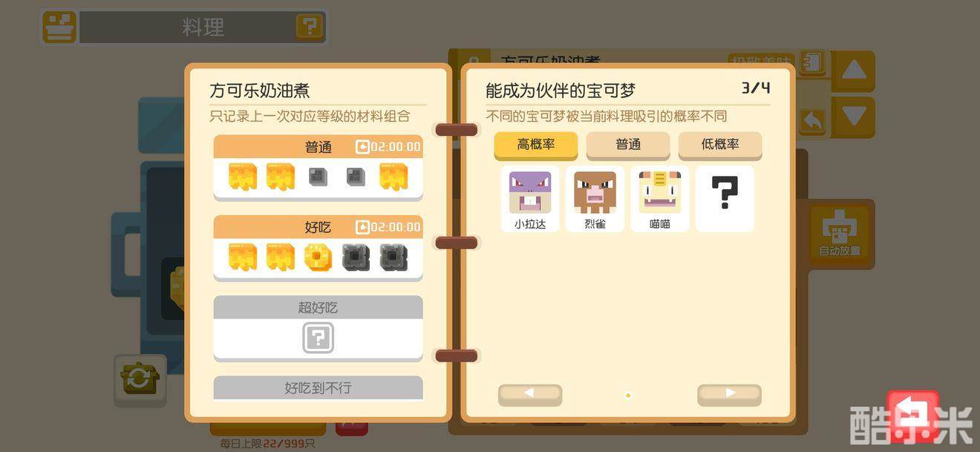This screenshot has height=452, width=980.
Task: Tap the unknown Pokémon question mark tile
Action: (x=725, y=199)
